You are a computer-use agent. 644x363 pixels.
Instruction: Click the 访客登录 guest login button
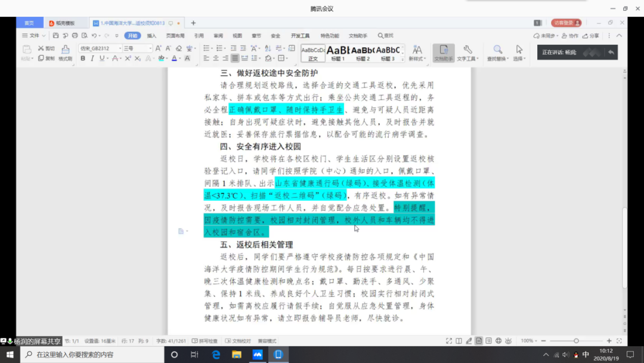566,23
